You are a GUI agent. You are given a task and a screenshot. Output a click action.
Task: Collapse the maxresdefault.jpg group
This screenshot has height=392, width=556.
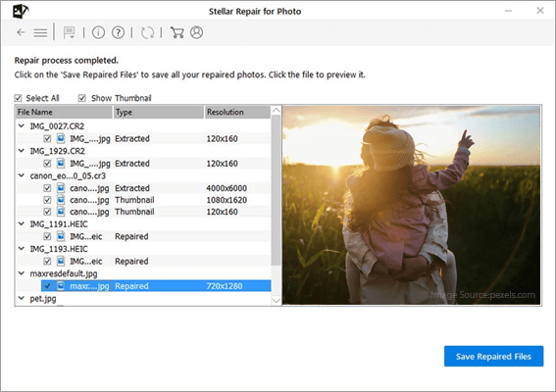click(x=22, y=273)
